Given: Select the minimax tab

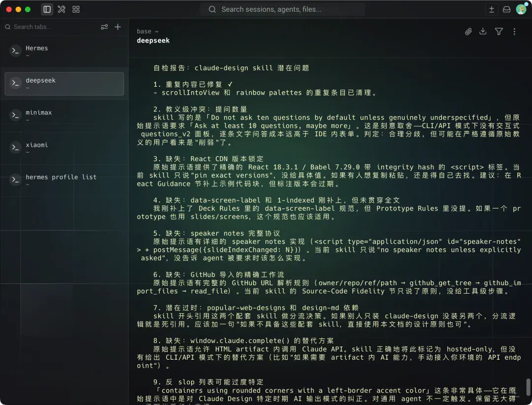Looking at the screenshot, I should (x=64, y=116).
